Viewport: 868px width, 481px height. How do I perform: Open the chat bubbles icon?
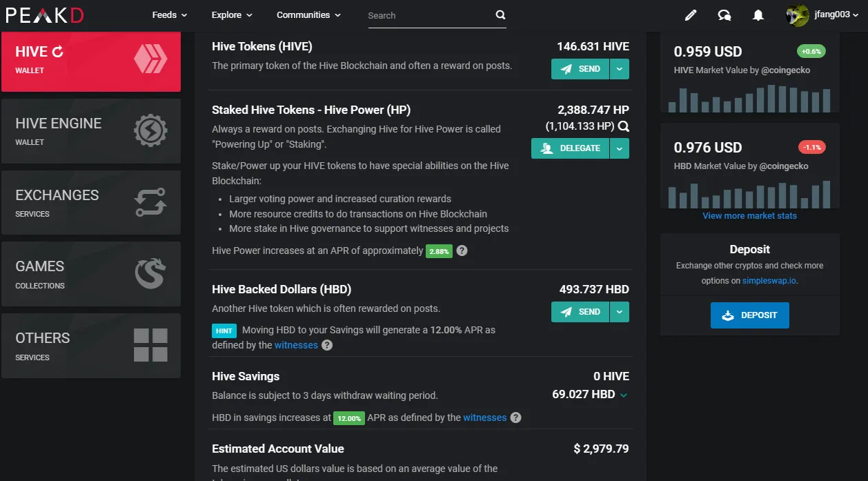[x=724, y=15]
